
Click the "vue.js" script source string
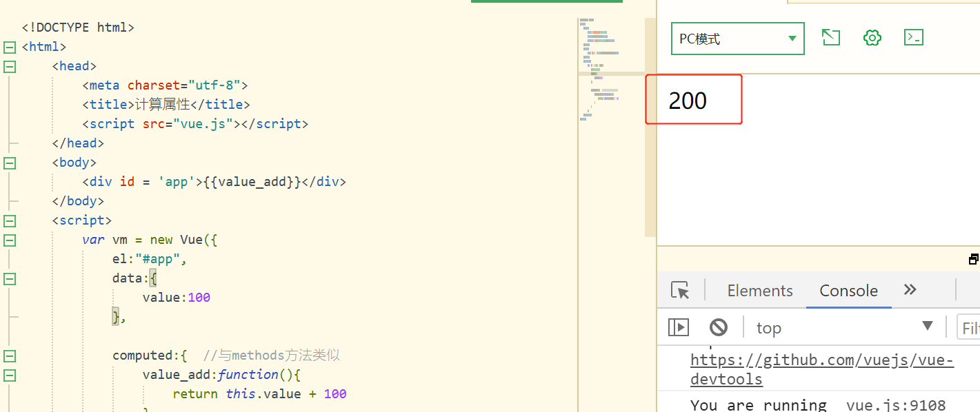[x=203, y=124]
